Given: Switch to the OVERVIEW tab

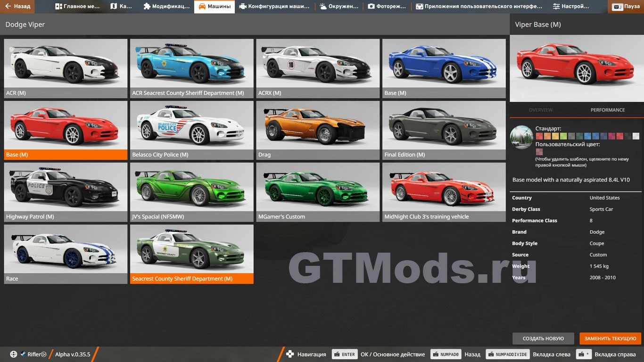Looking at the screenshot, I should pos(540,110).
